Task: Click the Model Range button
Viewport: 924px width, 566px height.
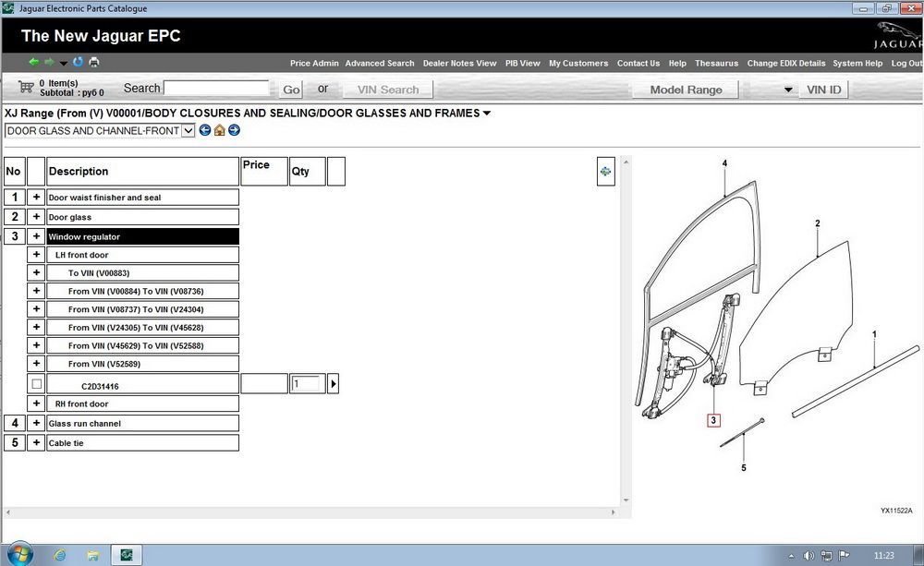Action: [686, 90]
